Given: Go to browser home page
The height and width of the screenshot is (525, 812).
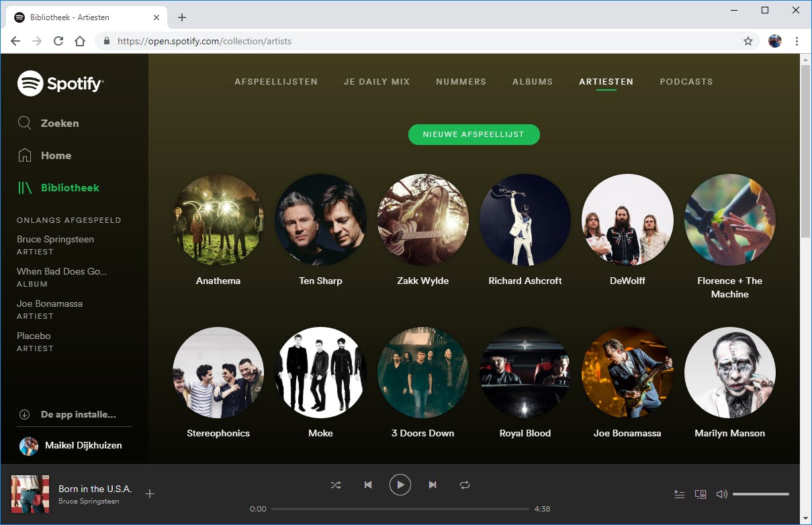Looking at the screenshot, I should click(80, 41).
